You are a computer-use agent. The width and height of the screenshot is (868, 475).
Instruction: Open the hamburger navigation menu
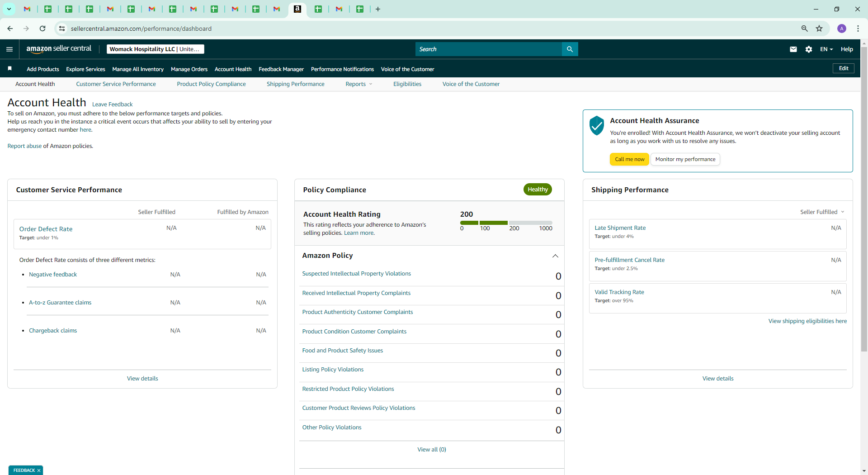pyautogui.click(x=9, y=49)
